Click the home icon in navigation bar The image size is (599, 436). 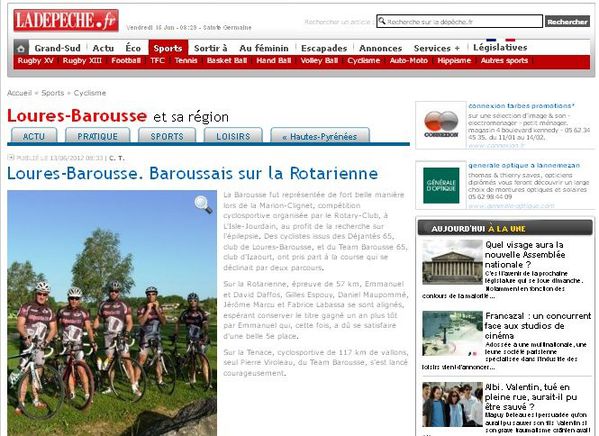point(21,49)
